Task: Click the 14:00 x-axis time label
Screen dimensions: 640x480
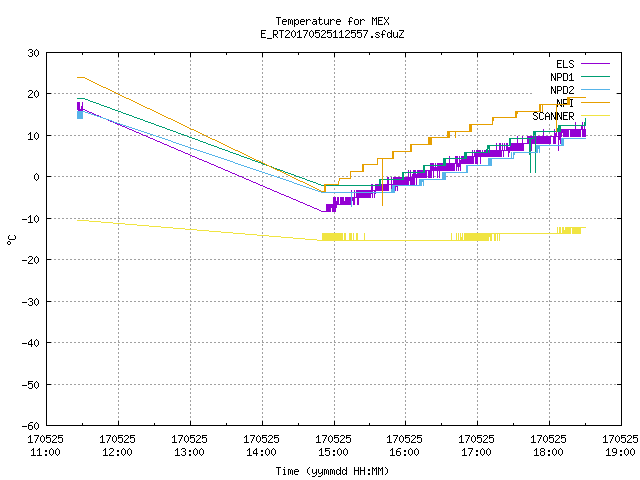Action: click(261, 452)
